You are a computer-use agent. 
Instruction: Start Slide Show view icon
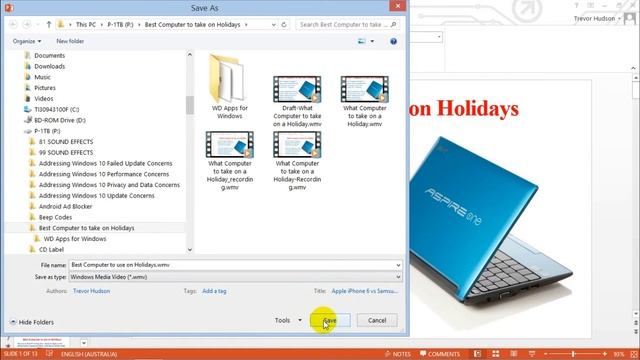coord(532,354)
